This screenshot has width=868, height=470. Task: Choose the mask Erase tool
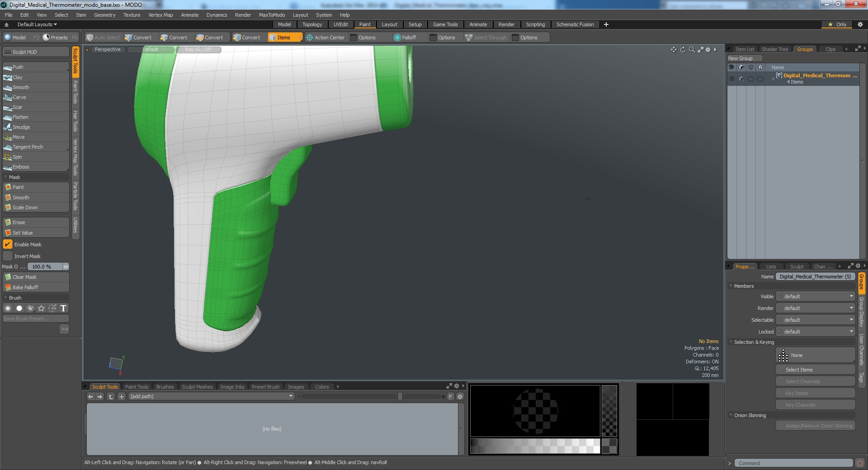36,222
